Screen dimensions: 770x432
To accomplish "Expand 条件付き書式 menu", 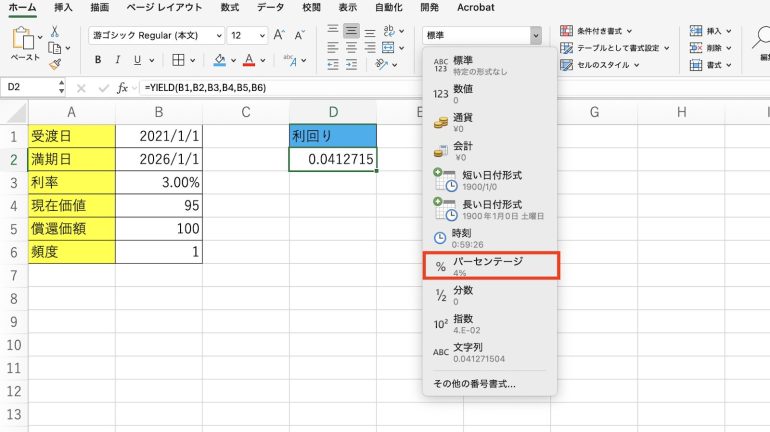I will (x=596, y=31).
